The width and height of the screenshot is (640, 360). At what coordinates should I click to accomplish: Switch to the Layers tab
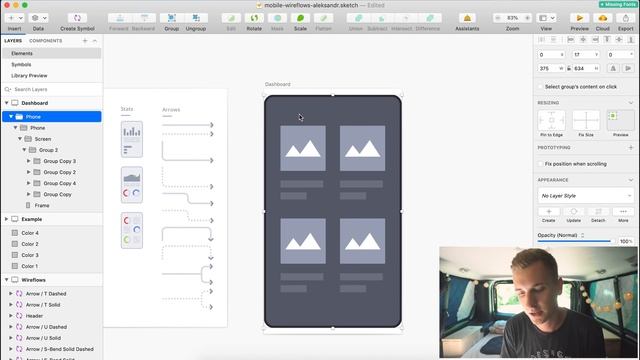click(x=13, y=41)
